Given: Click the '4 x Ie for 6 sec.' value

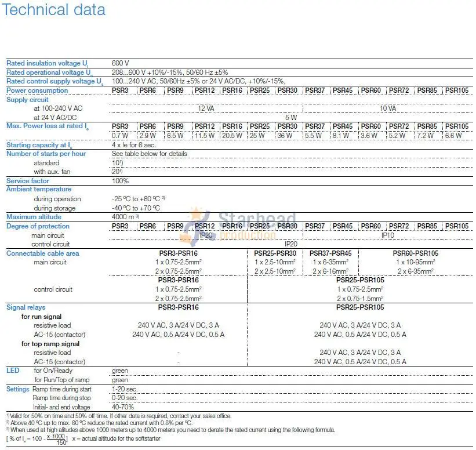Looking at the screenshot, I should 133,145.
